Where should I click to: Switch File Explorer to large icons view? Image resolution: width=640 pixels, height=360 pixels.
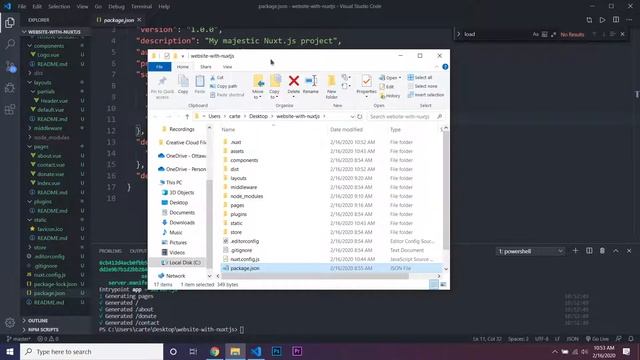(x=443, y=284)
